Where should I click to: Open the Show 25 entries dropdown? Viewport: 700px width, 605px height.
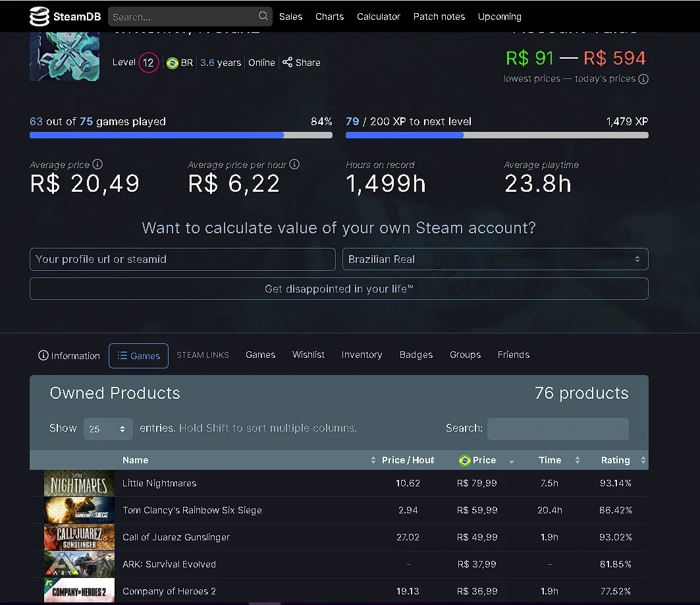pyautogui.click(x=108, y=429)
